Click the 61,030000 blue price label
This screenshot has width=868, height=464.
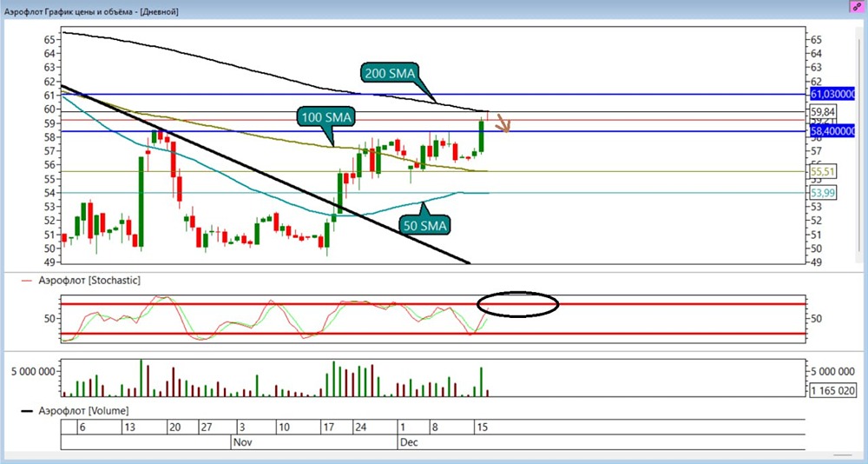pos(833,94)
